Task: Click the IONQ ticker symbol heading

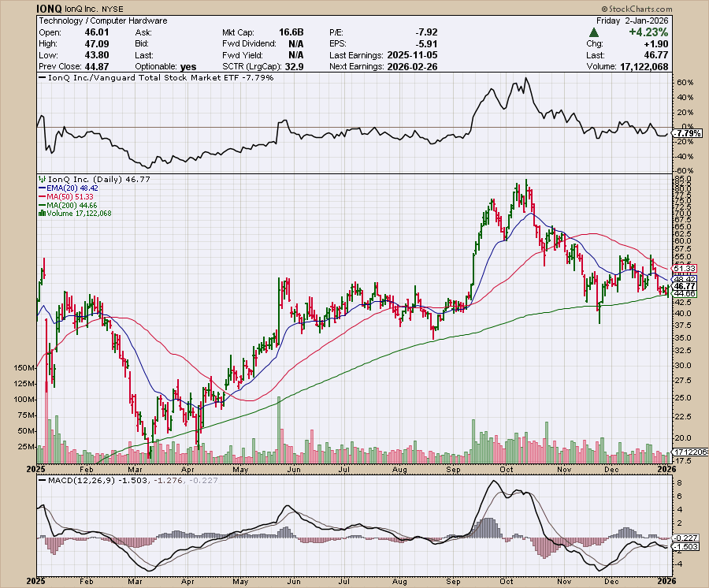Action: (50, 9)
